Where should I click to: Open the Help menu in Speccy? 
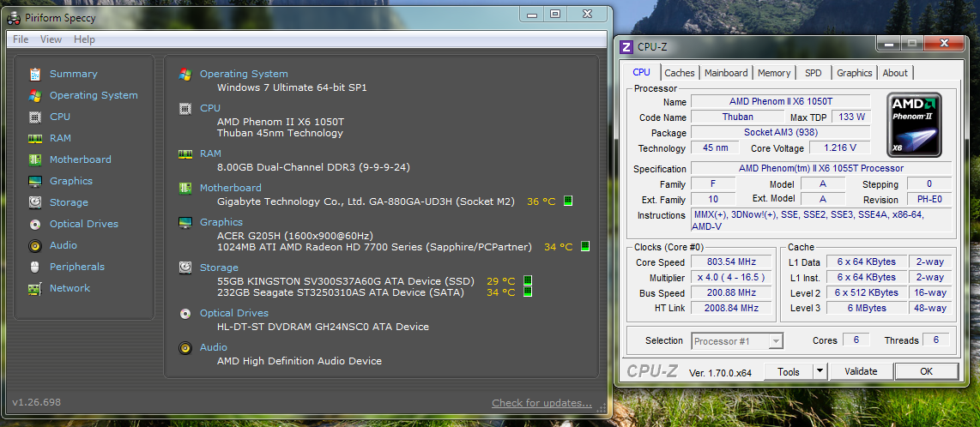(x=84, y=39)
